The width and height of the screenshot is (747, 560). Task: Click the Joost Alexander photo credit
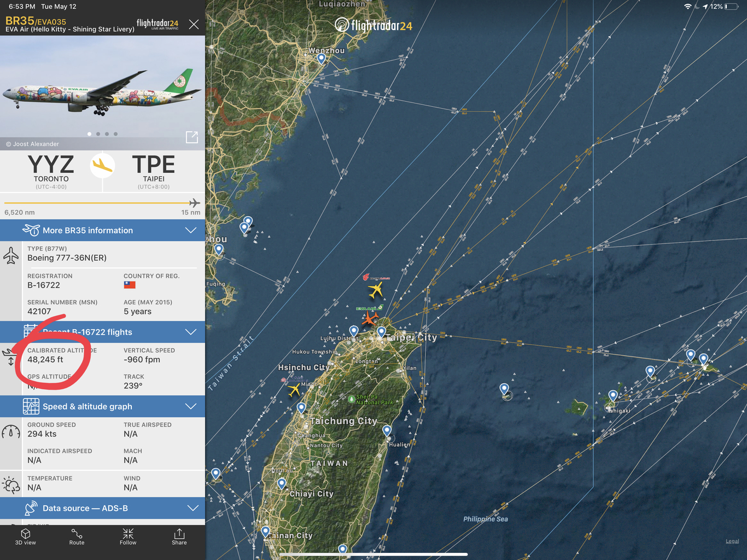pyautogui.click(x=32, y=144)
